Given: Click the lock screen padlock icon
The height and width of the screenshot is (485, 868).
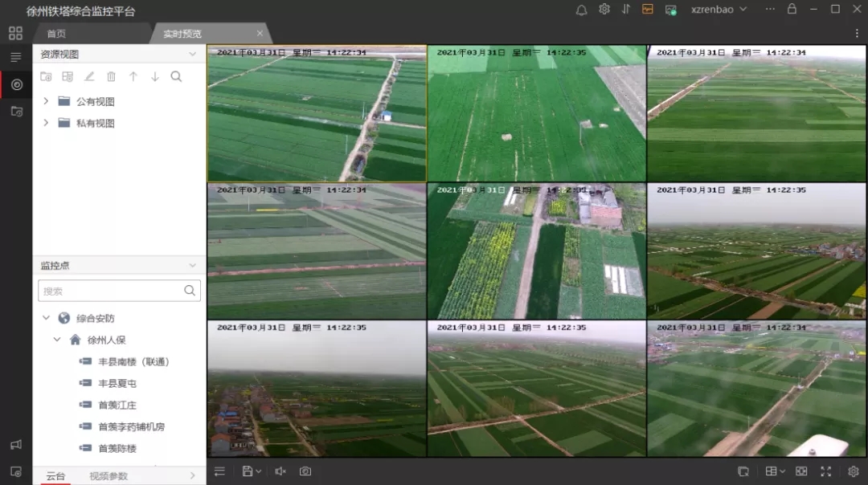Looking at the screenshot, I should click(792, 10).
